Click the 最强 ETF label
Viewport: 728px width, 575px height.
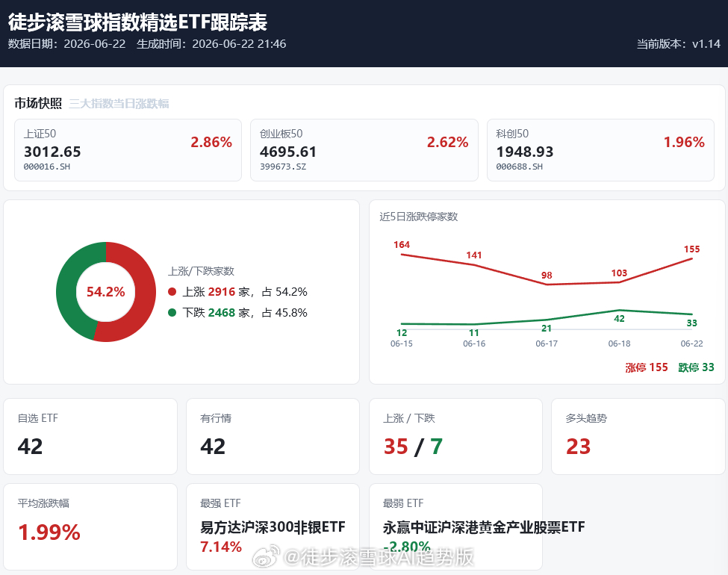(220, 503)
